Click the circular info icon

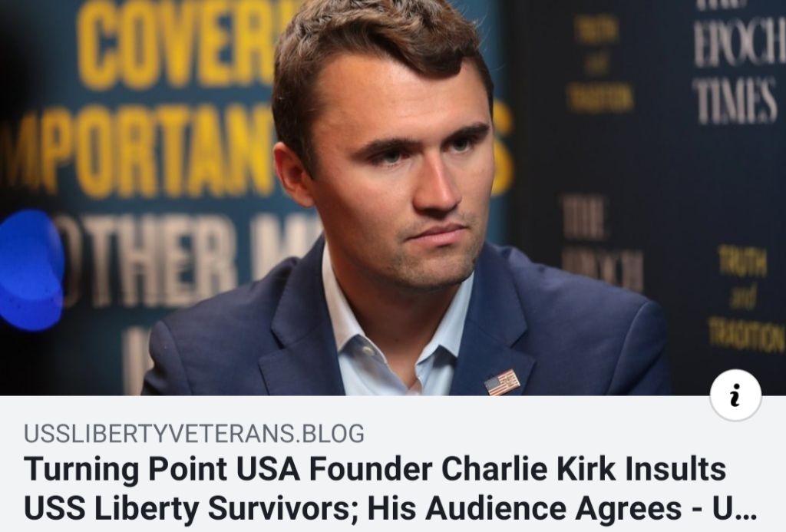735,395
